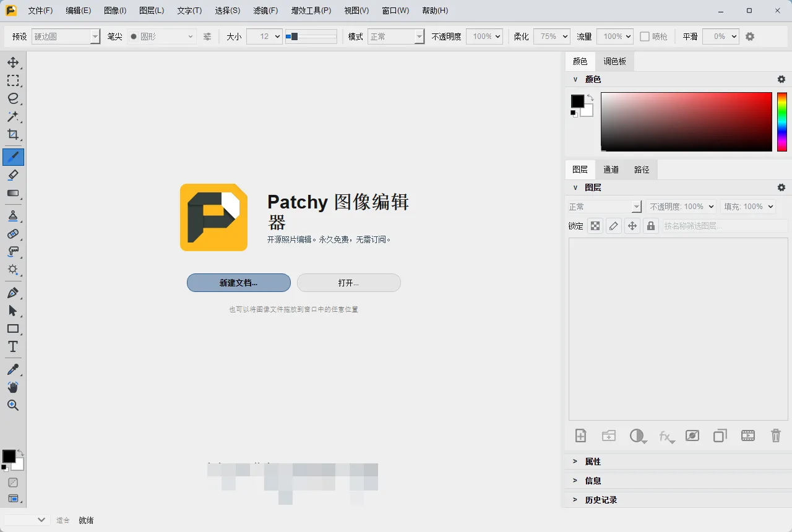Choose the Text tool
Viewport: 792px width, 532px height.
point(13,346)
